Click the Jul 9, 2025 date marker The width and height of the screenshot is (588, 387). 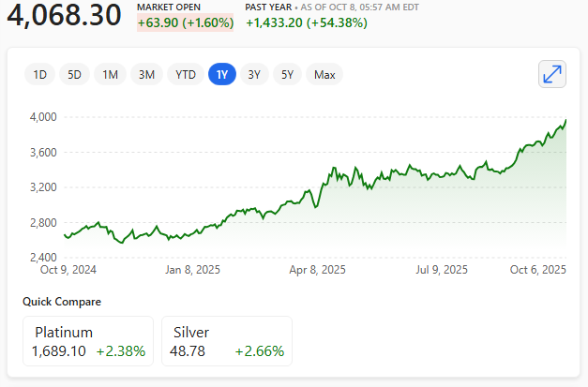(x=441, y=270)
